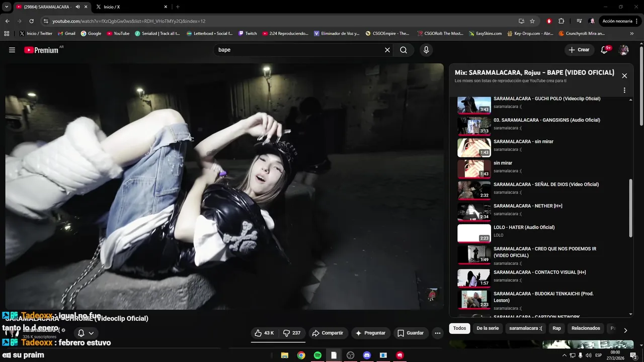This screenshot has width=644, height=362.
Task: Open Letterboxd bookmark
Action: [209, 34]
